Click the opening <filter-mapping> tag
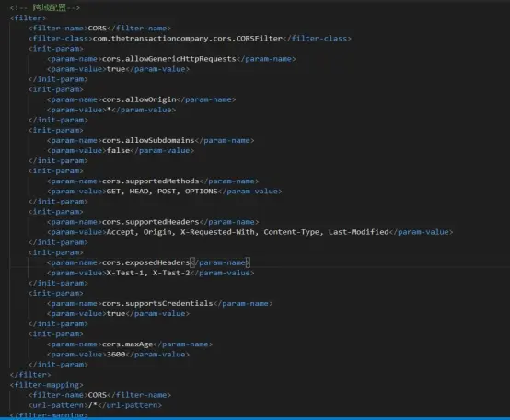510x420 pixels. point(47,385)
